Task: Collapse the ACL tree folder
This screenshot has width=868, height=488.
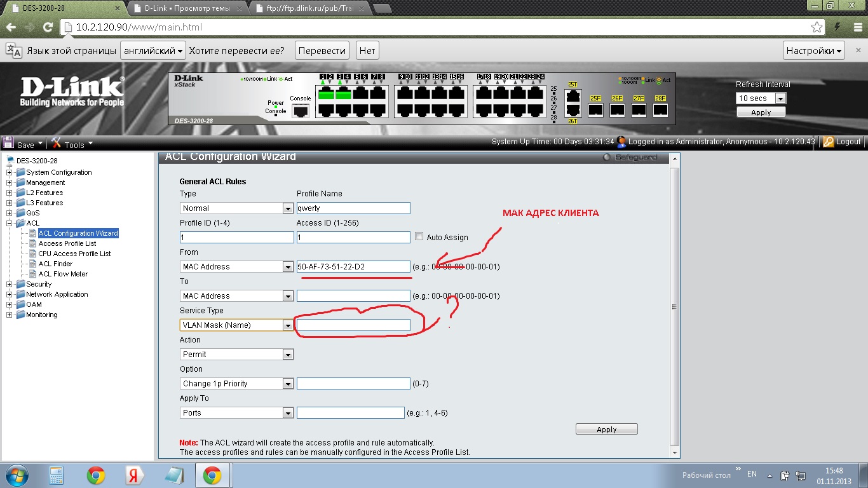Action: [10, 223]
